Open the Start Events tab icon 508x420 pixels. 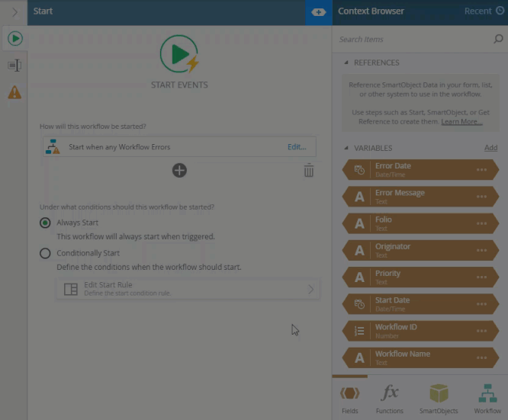click(15, 39)
